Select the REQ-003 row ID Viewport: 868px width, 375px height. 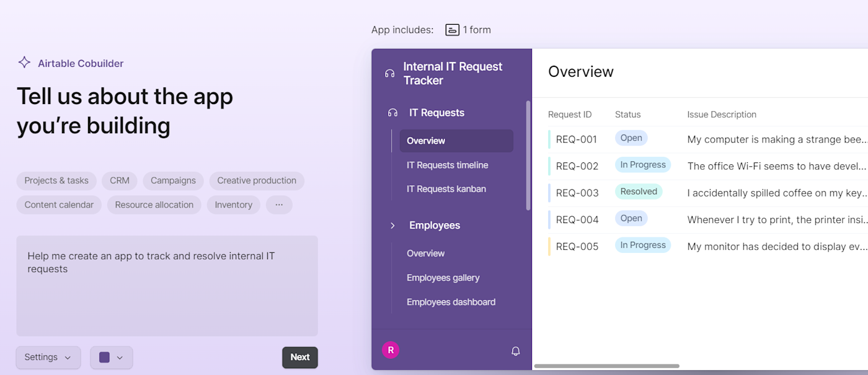577,193
